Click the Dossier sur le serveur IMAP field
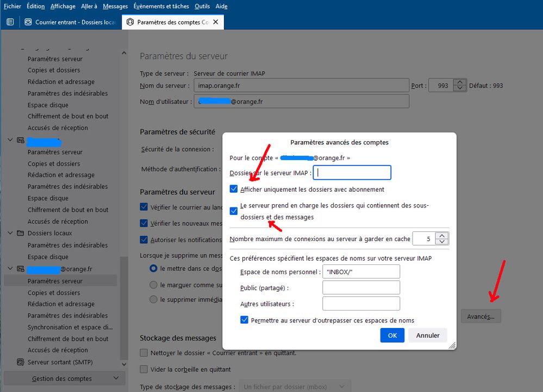543x392 pixels. 352,173
